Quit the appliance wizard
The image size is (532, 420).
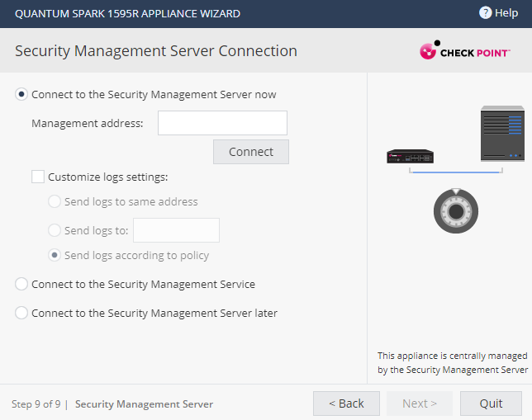pyautogui.click(x=491, y=403)
